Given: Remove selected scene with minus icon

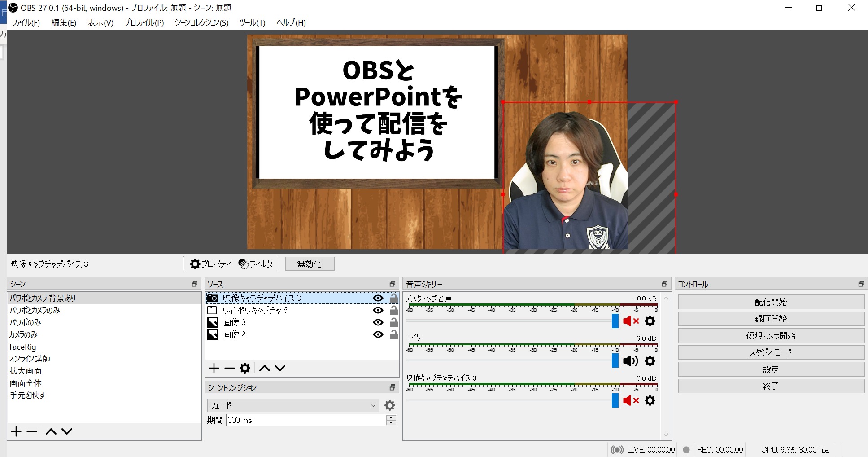Looking at the screenshot, I should point(32,431).
